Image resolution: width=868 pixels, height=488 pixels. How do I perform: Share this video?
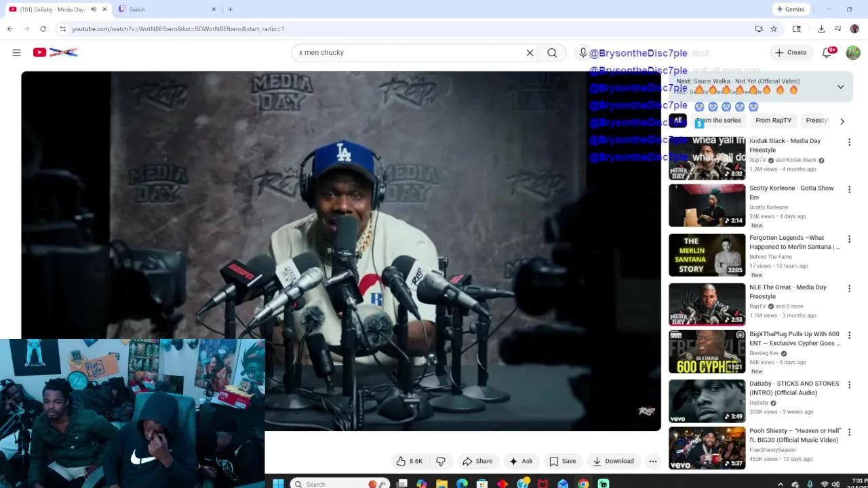click(x=477, y=461)
